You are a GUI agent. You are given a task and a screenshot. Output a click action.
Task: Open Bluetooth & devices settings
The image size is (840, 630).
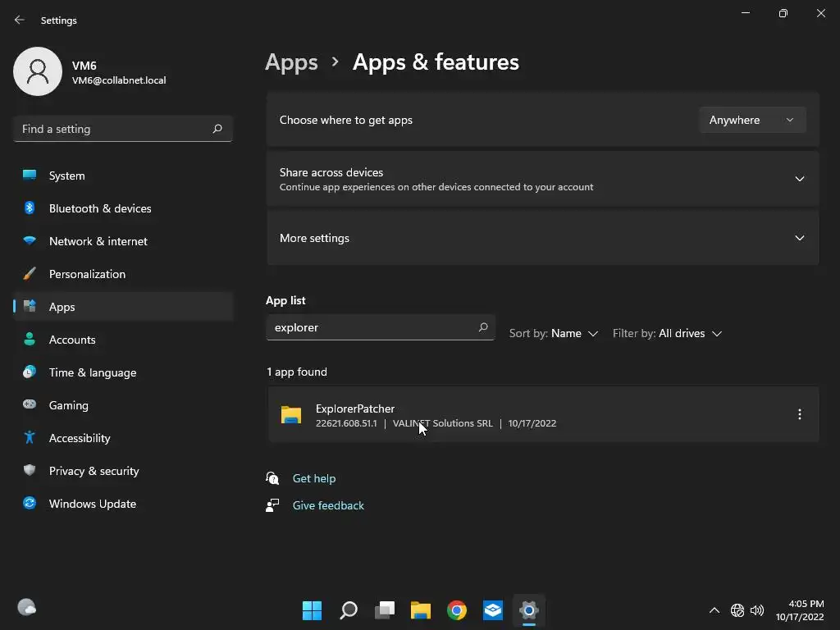click(x=100, y=208)
